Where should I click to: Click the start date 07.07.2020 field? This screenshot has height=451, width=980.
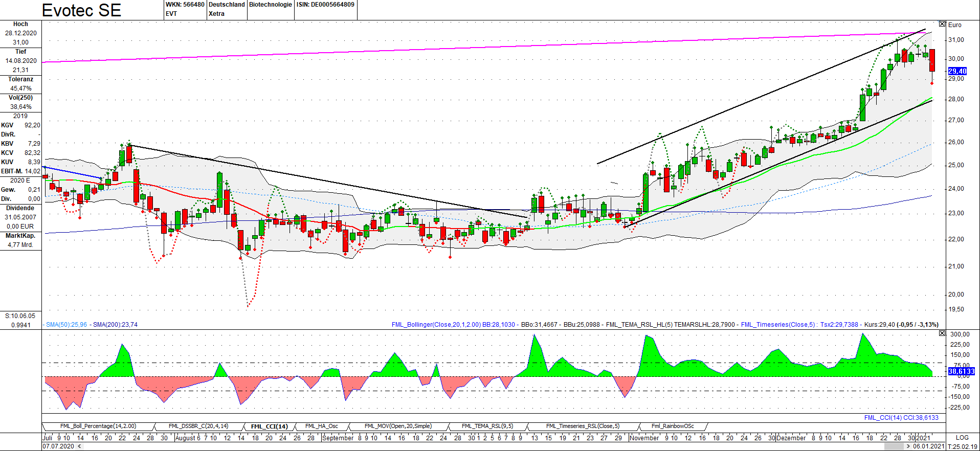(x=58, y=446)
